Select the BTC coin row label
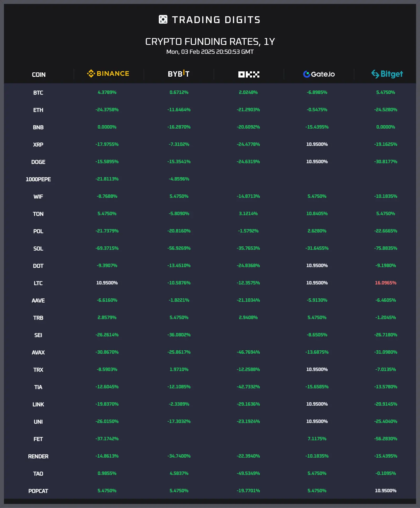 [38, 93]
